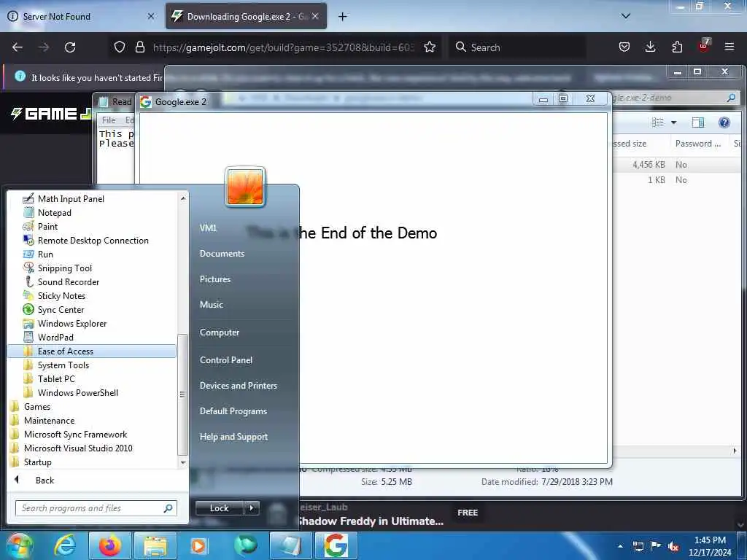The height and width of the screenshot is (560, 747).
Task: Open Help and Support
Action: [x=233, y=436]
